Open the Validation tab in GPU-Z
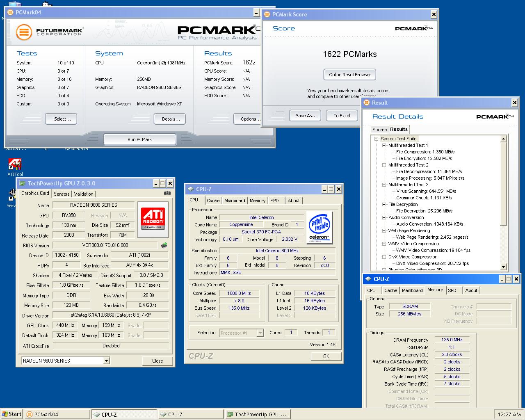The image size is (525, 420). [x=84, y=194]
